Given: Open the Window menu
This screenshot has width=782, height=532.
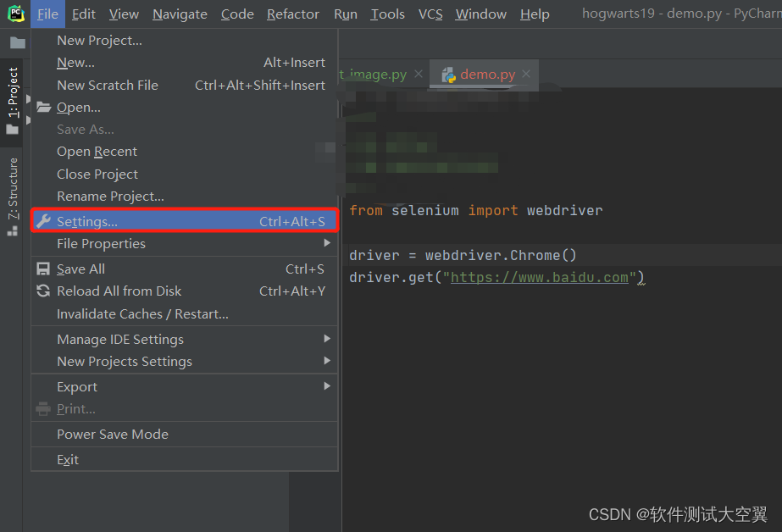Looking at the screenshot, I should 480,14.
